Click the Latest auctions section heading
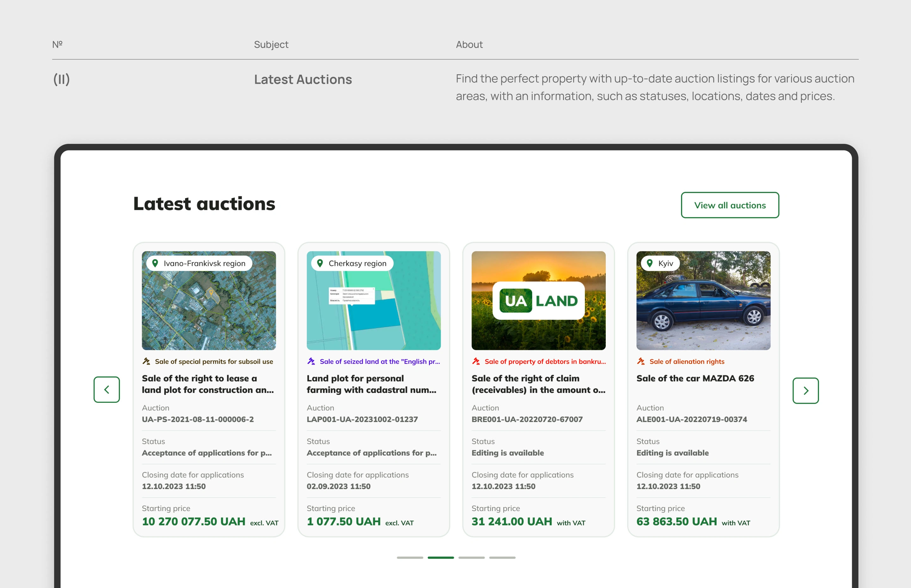This screenshot has width=911, height=588. (204, 204)
